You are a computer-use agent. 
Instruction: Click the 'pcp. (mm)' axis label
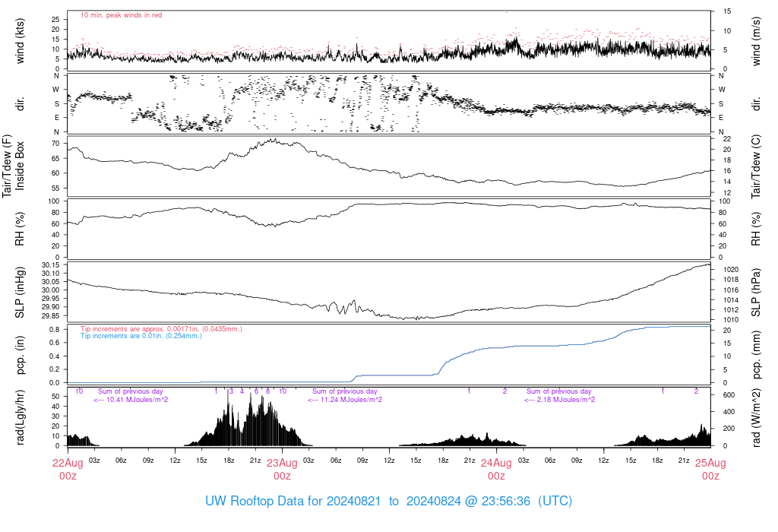tap(756, 355)
